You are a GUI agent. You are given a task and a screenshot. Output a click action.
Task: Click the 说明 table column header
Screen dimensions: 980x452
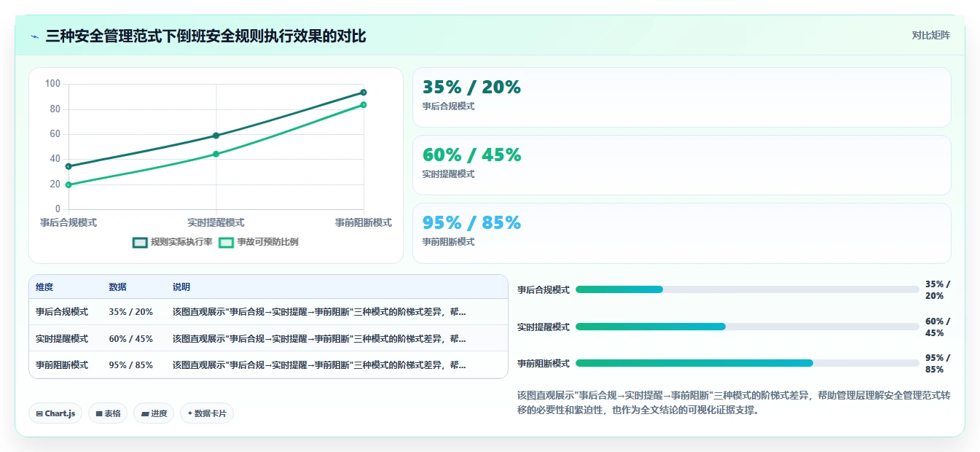pos(181,287)
